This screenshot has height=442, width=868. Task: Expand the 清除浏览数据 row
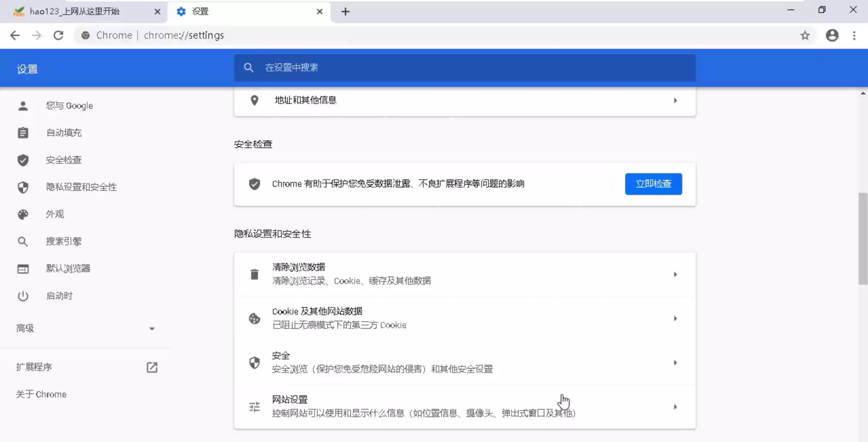click(x=675, y=274)
